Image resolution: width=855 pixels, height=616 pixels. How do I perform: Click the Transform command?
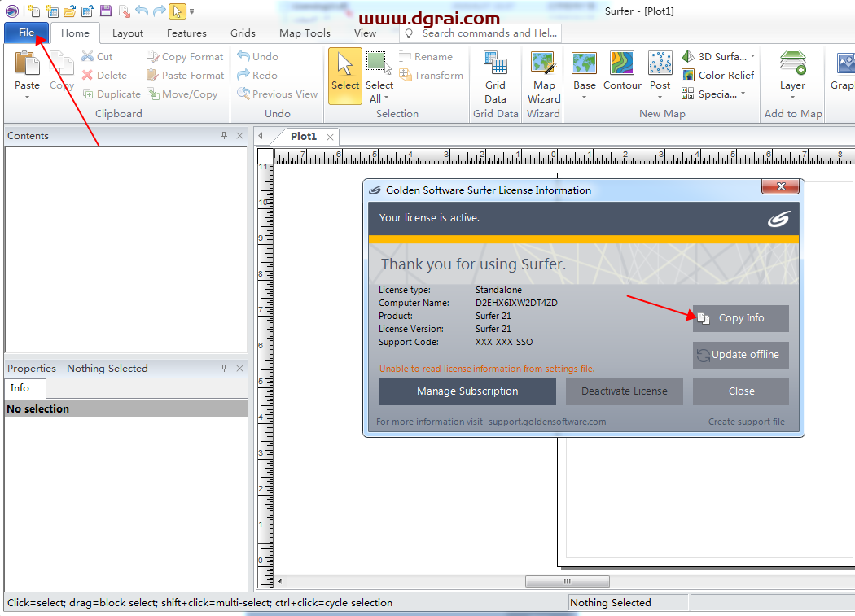[x=431, y=75]
